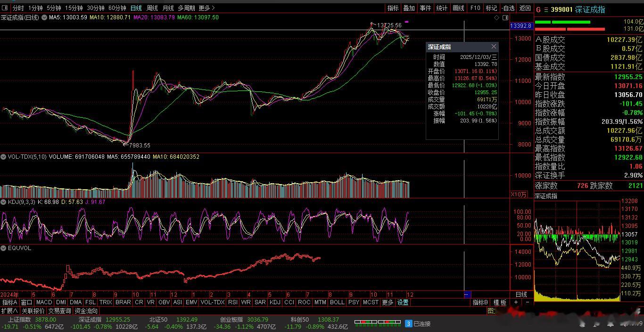
Task: Switch to 1分钟 chart period
Action: click(x=35, y=8)
